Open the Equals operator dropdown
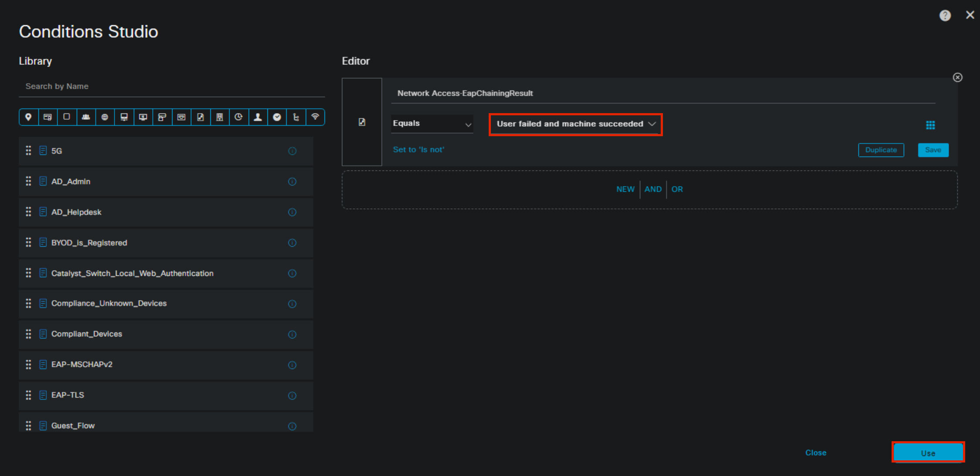Screen dimensions: 980x476 pyautogui.click(x=432, y=124)
